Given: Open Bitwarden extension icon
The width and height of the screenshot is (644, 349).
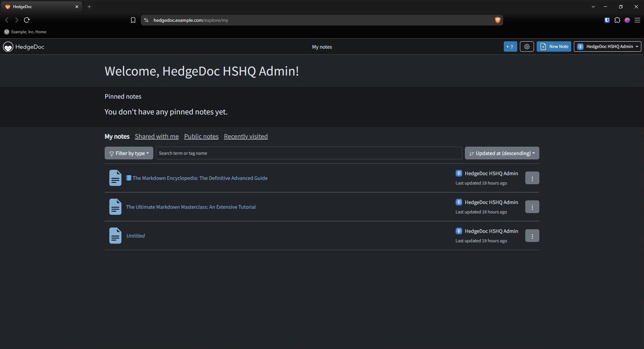Looking at the screenshot, I should click(x=607, y=20).
